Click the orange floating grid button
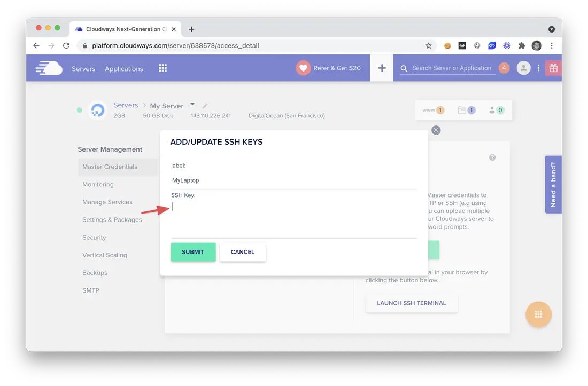This screenshot has height=386, width=588. pos(538,314)
